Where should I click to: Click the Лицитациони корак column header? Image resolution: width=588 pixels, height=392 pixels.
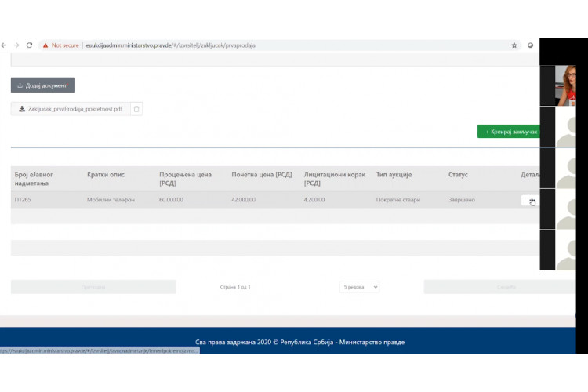(335, 179)
